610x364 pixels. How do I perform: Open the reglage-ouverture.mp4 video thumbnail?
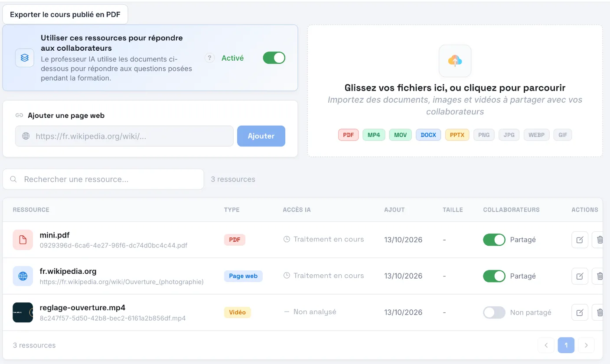click(x=23, y=312)
